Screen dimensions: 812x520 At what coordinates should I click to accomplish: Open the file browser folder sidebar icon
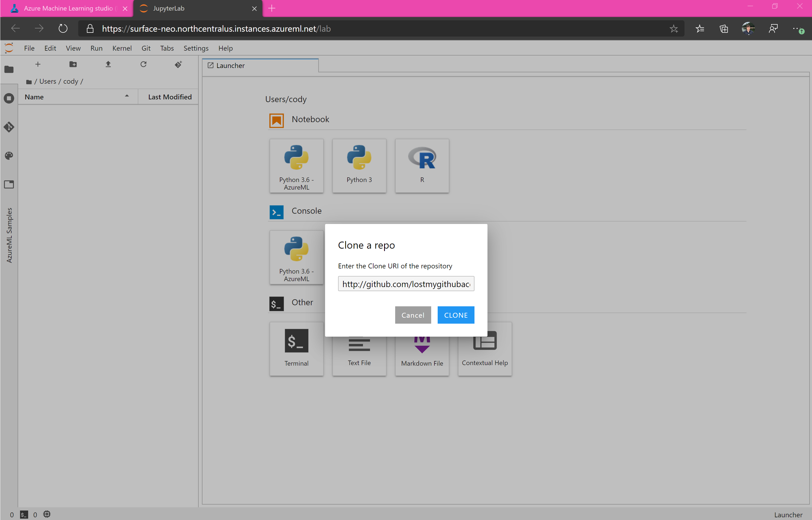(x=9, y=69)
